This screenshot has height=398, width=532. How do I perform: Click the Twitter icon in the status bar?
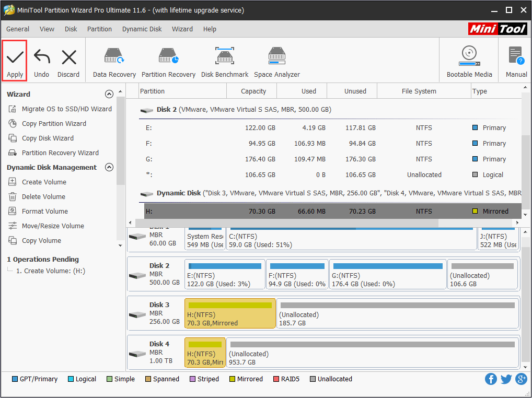click(x=506, y=379)
